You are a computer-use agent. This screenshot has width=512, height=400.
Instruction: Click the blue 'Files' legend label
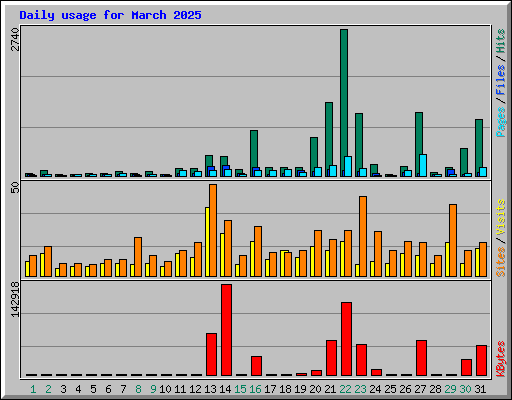500,80
